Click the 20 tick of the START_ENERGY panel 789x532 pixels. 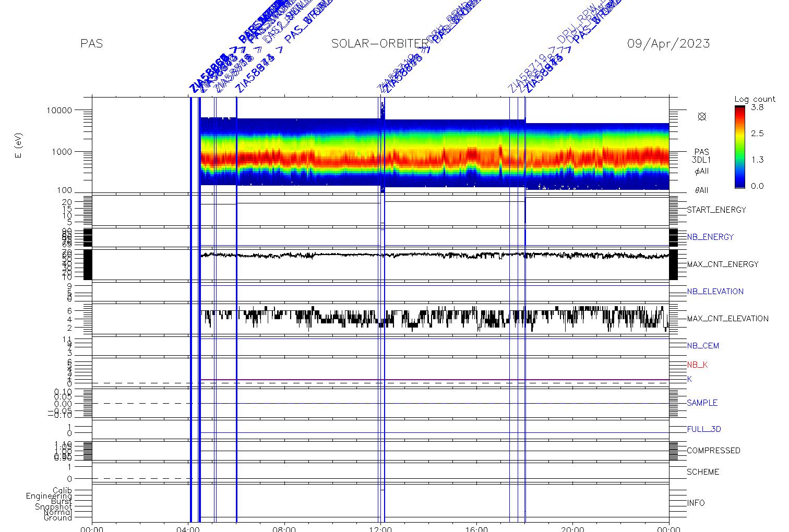point(67,202)
